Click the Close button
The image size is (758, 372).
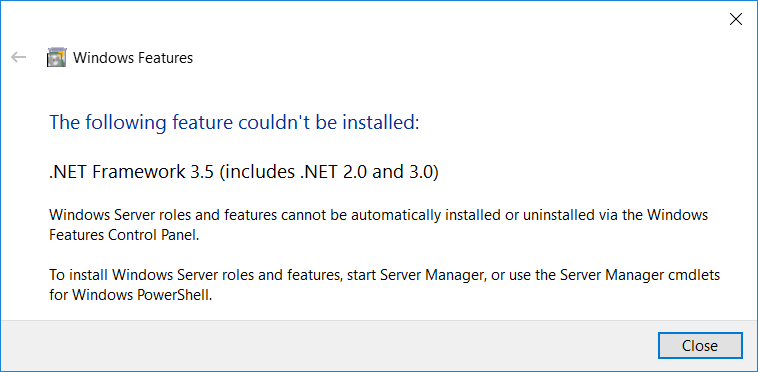(x=700, y=346)
